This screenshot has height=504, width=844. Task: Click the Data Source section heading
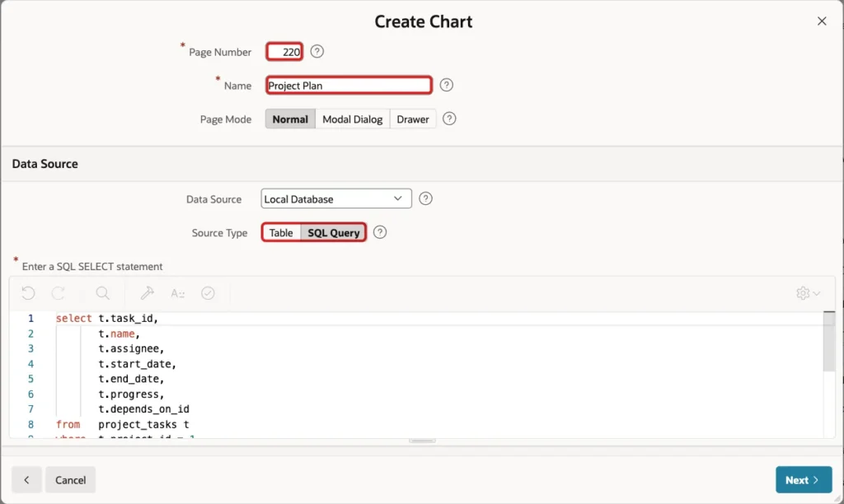(45, 164)
